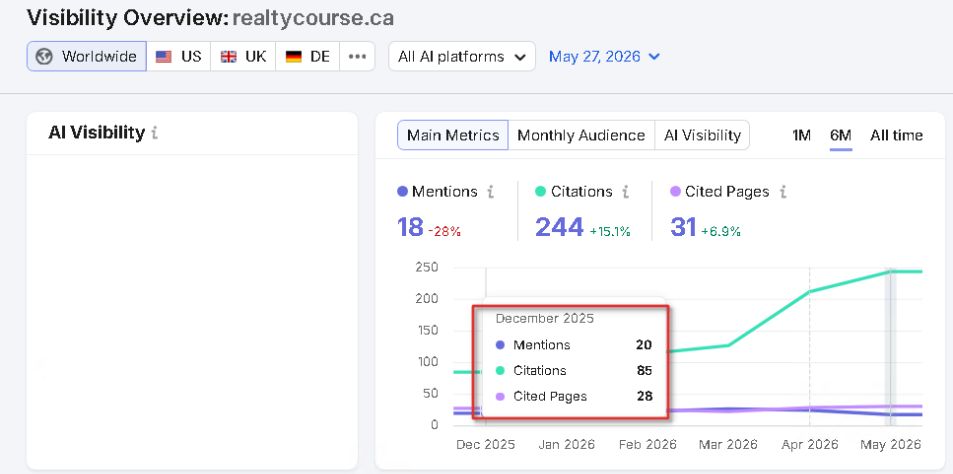Screen dimensions: 953x474
Task: Click the Cited Pages value 31
Action: 683,227
